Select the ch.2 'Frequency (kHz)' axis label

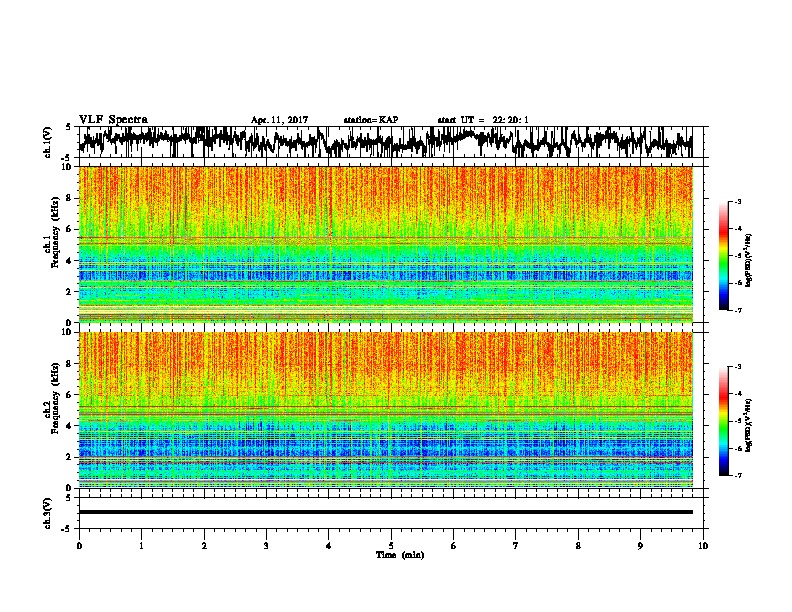pyautogui.click(x=55, y=398)
